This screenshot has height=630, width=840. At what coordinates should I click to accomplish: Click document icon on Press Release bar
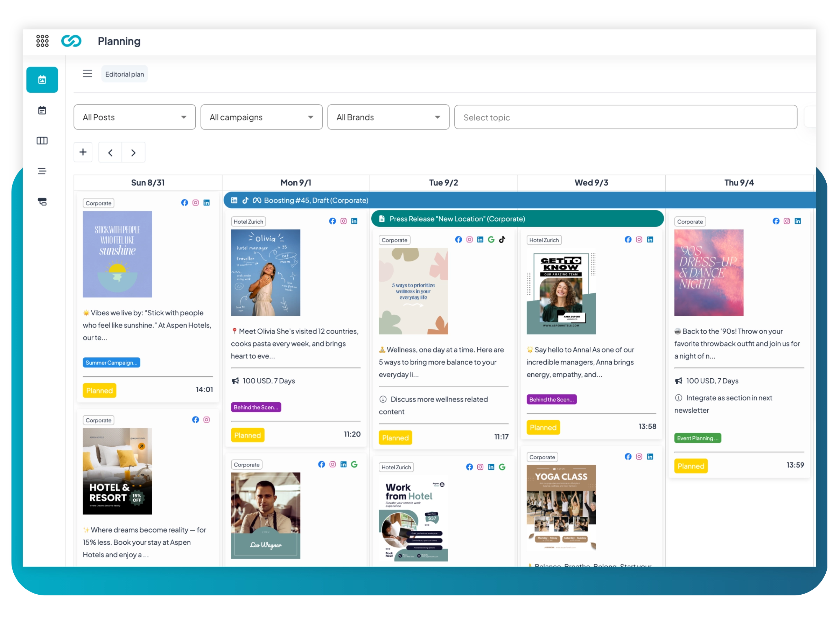point(382,219)
